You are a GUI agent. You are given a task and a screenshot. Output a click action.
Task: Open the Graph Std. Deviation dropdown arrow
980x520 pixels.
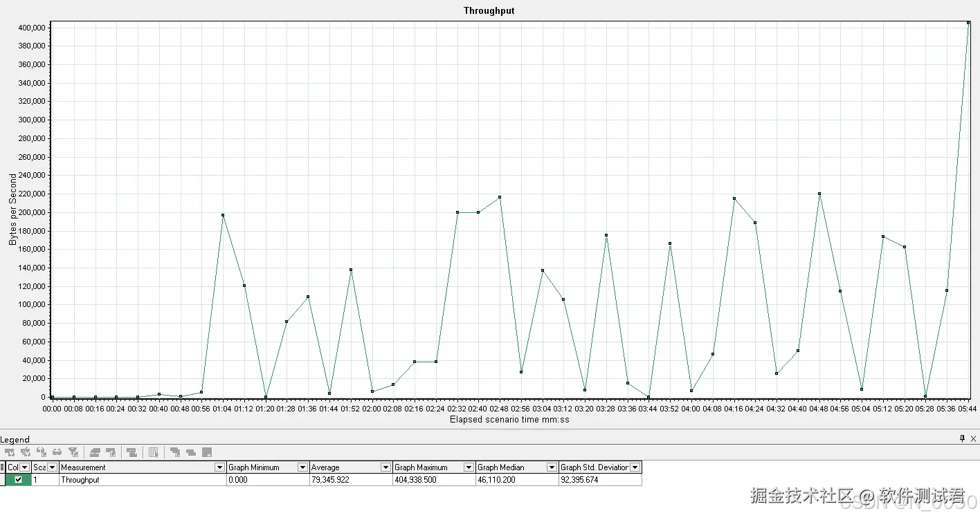(635, 467)
